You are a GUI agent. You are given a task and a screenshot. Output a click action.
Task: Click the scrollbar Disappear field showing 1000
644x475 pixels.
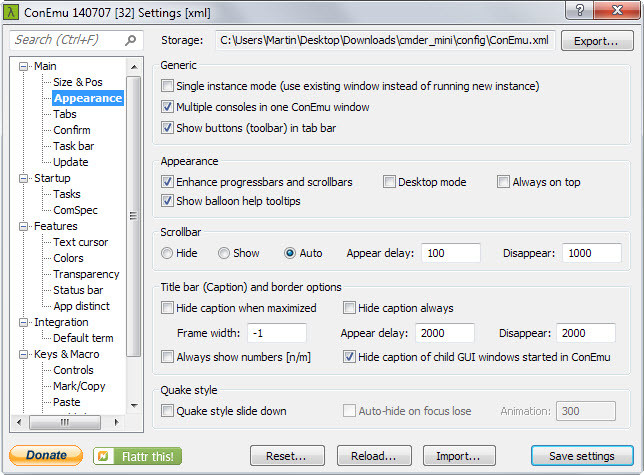tap(592, 253)
